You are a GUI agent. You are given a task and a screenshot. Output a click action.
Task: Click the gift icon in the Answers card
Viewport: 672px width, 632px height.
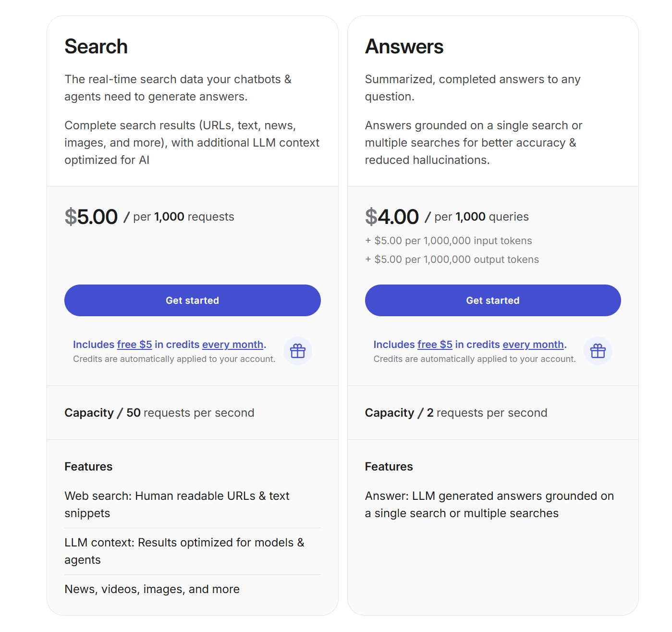pyautogui.click(x=598, y=351)
